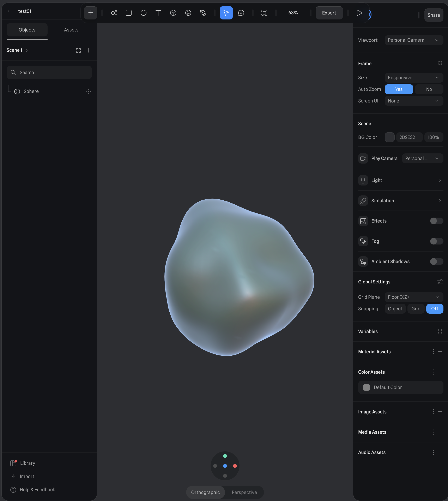Click the Share button
The width and height of the screenshot is (448, 501).
click(x=434, y=15)
